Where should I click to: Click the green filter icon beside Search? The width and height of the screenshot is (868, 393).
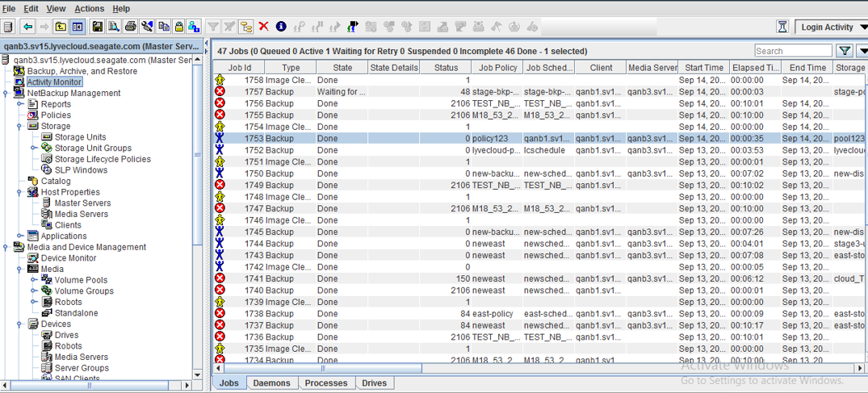[x=844, y=51]
